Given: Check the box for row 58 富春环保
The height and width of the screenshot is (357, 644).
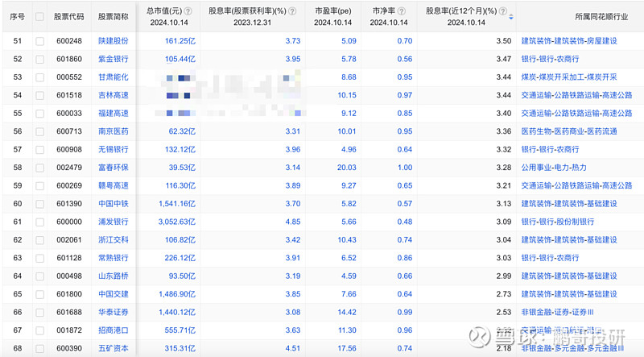Looking at the screenshot, I should [x=39, y=168].
